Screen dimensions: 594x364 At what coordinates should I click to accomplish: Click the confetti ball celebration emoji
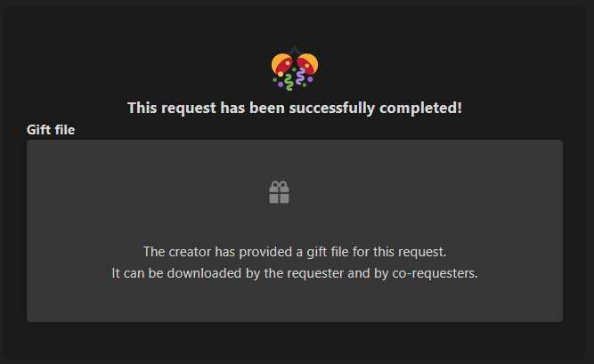[295, 69]
